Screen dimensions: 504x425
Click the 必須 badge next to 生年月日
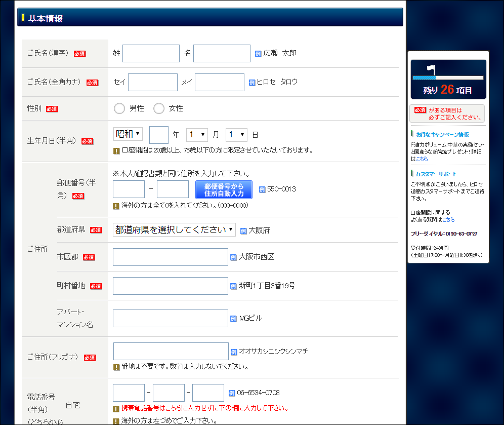click(x=87, y=141)
